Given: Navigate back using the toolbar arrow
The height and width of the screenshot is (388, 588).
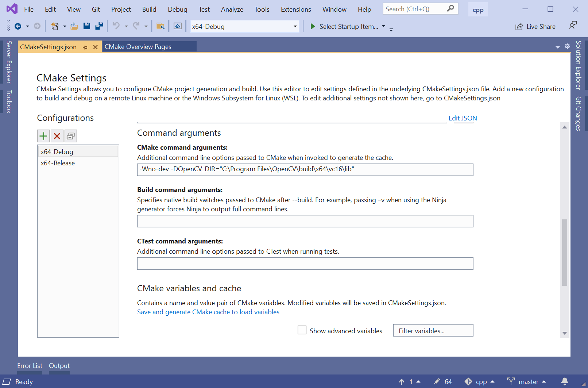Looking at the screenshot, I should tap(18, 26).
